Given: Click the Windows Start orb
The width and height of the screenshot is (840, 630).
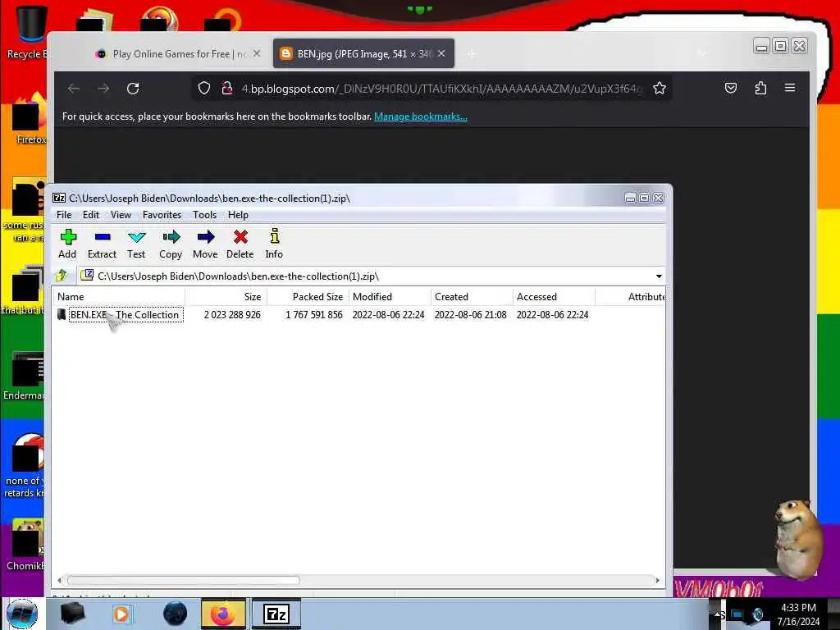Looking at the screenshot, I should click(22, 614).
